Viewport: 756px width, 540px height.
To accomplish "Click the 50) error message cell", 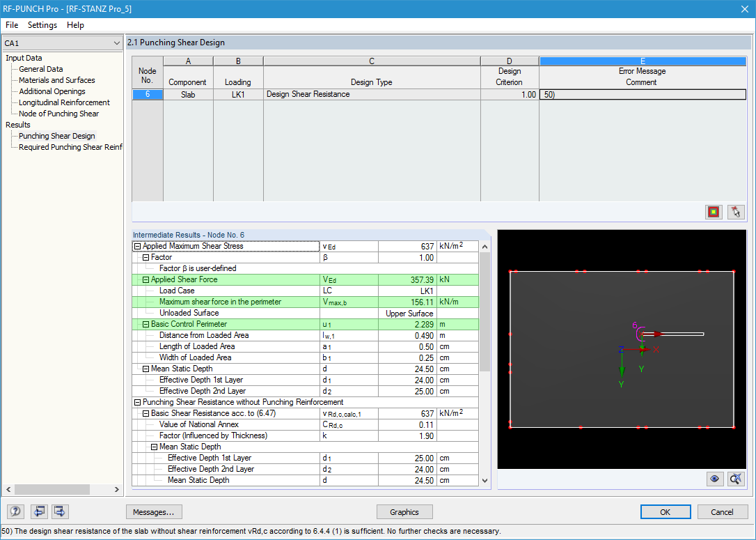I will click(x=643, y=95).
